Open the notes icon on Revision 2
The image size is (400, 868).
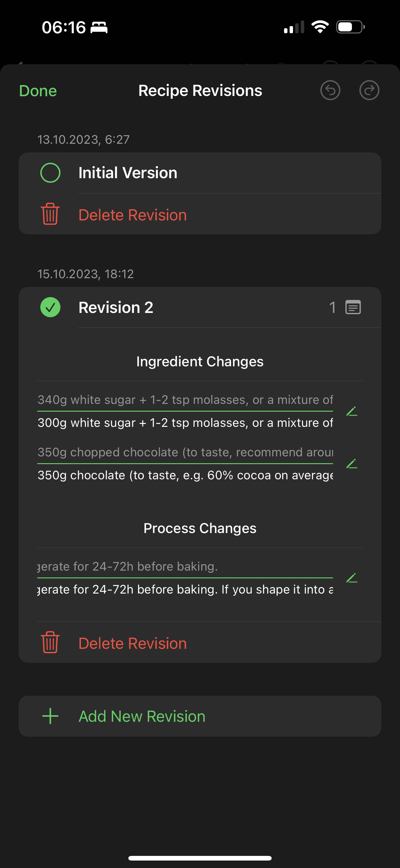pos(353,307)
